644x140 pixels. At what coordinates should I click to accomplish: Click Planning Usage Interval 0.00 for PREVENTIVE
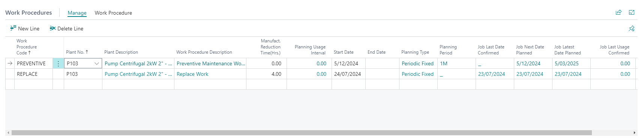(x=321, y=63)
